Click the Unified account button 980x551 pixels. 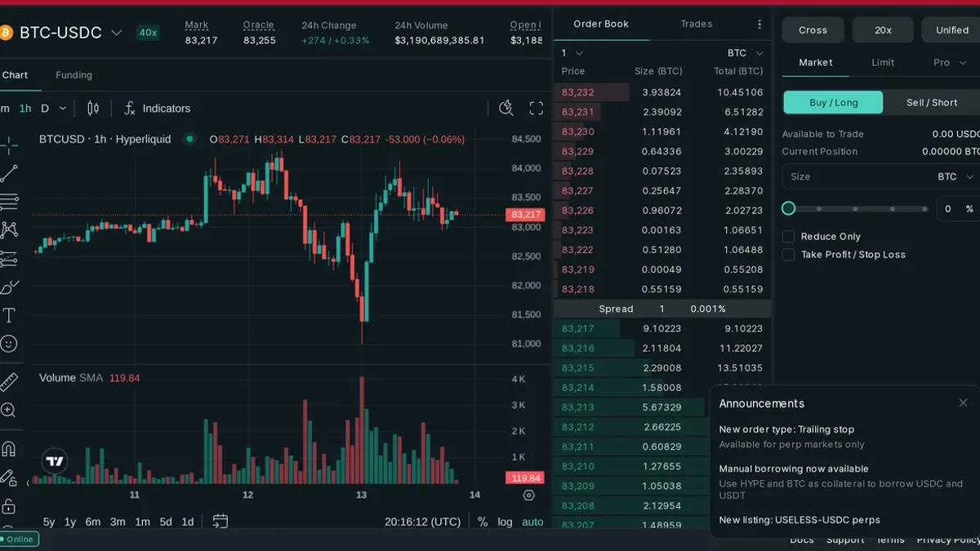[x=951, y=30]
